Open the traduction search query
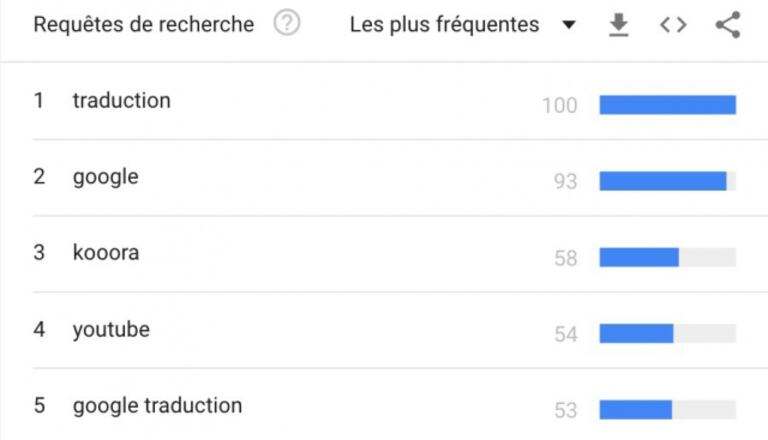This screenshot has height=440, width=768. [x=122, y=101]
